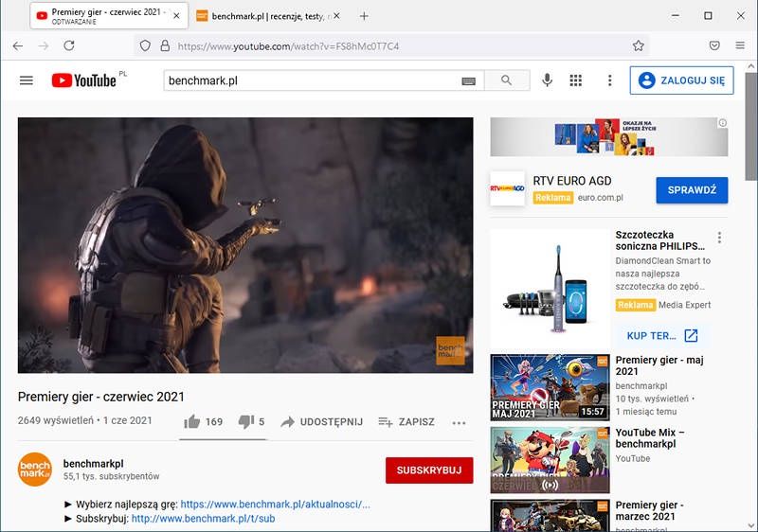Save video to playlist with ZAPISZ

[x=406, y=422]
